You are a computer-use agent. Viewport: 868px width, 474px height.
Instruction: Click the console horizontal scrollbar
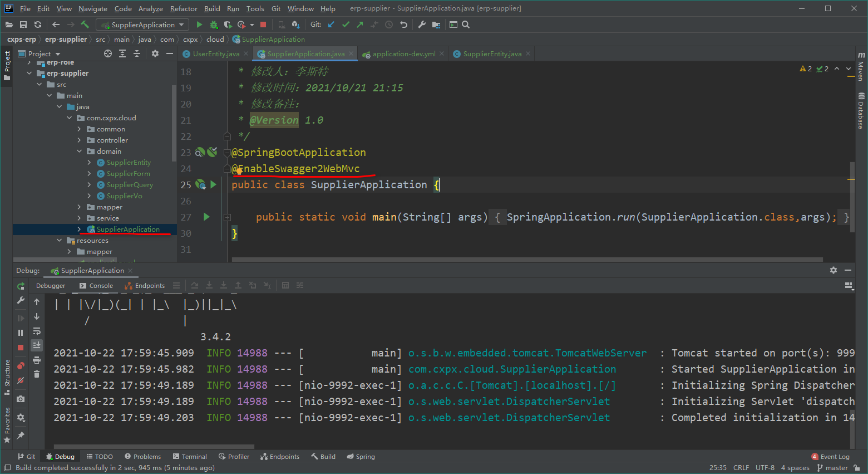154,446
